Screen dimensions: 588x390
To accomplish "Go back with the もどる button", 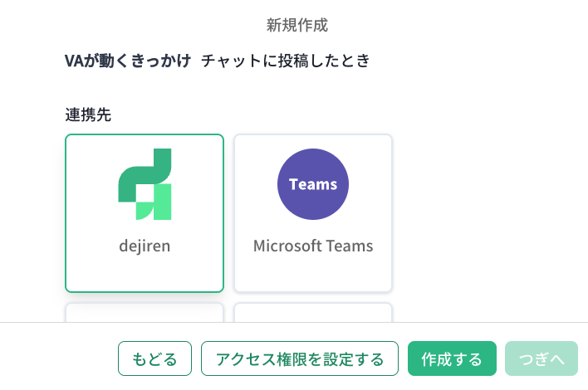I will pos(154,358).
